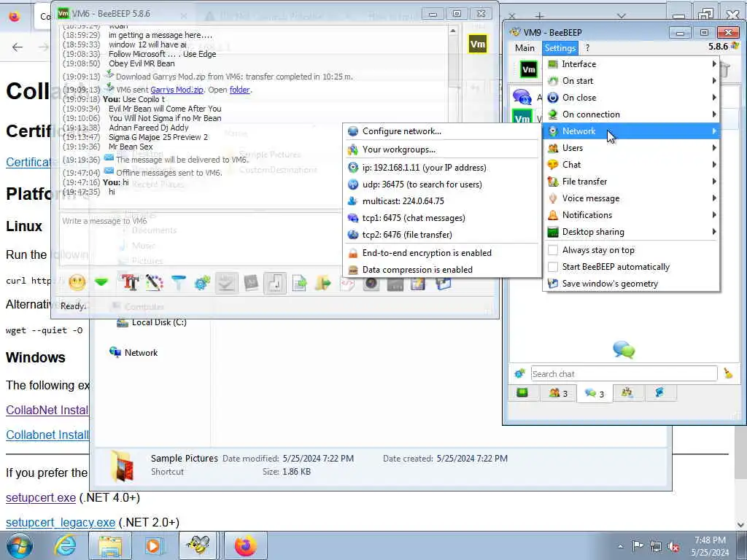Viewport: 747px width, 560px height.
Task: Click into the Search chat field
Action: tap(624, 374)
